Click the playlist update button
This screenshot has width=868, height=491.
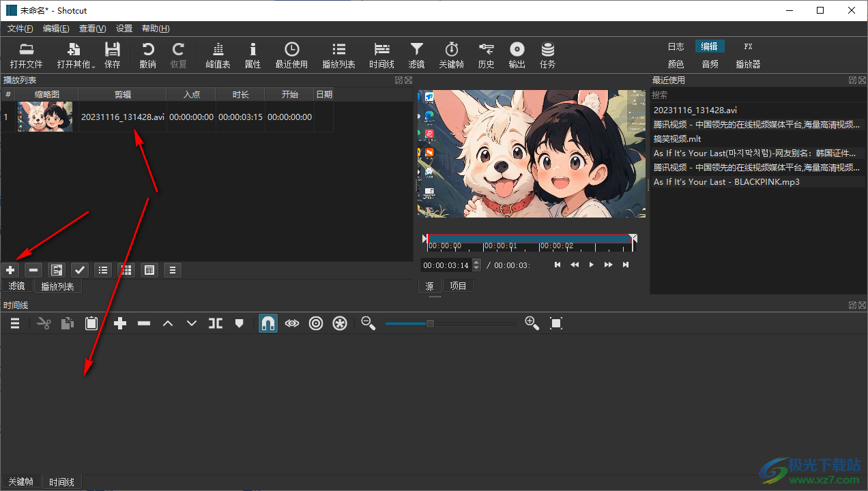[x=57, y=270]
